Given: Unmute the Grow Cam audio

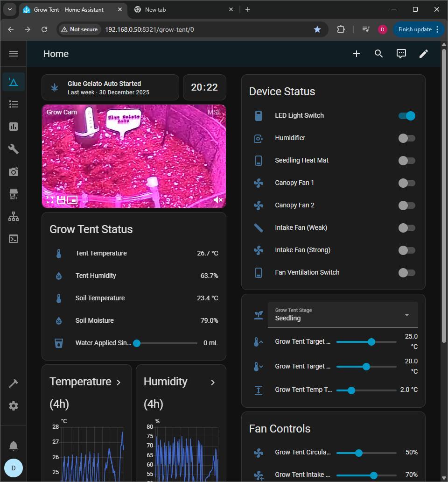Looking at the screenshot, I should coord(217,200).
